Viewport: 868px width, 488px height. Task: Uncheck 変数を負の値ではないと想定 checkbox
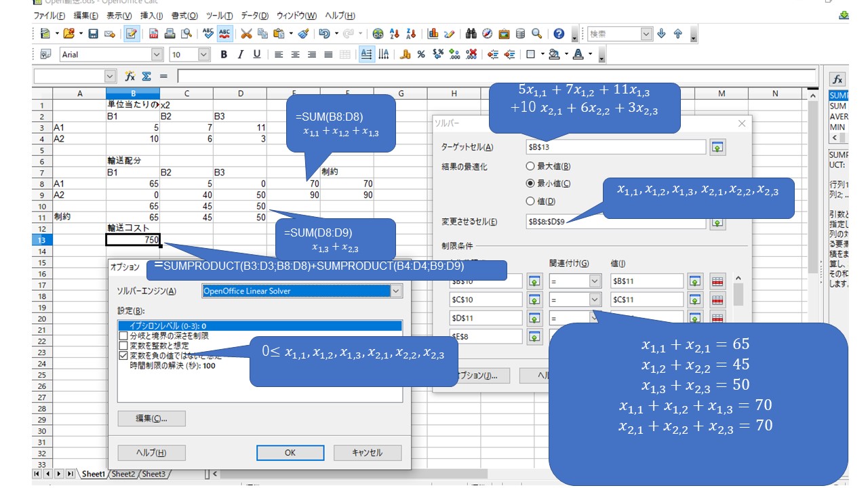point(123,354)
